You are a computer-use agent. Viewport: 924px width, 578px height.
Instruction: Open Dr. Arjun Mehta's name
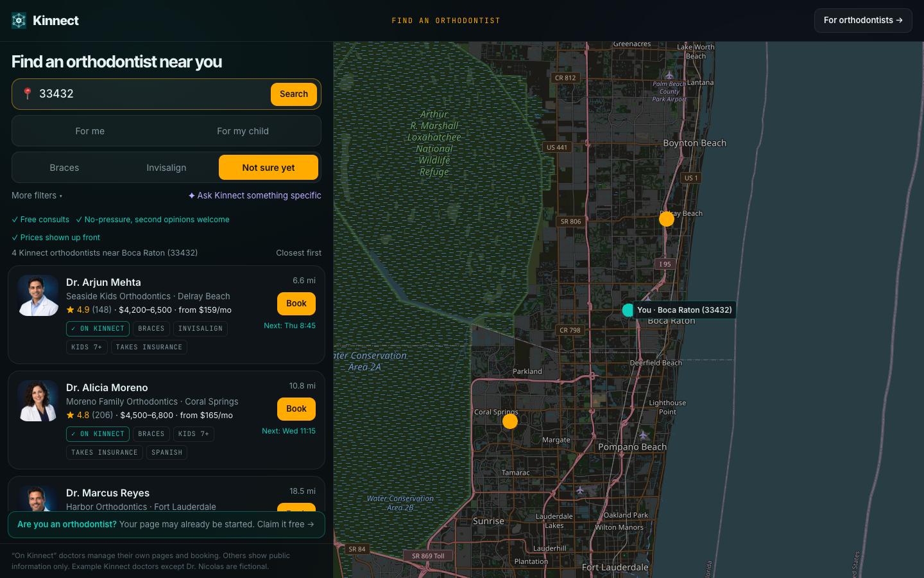pos(103,283)
